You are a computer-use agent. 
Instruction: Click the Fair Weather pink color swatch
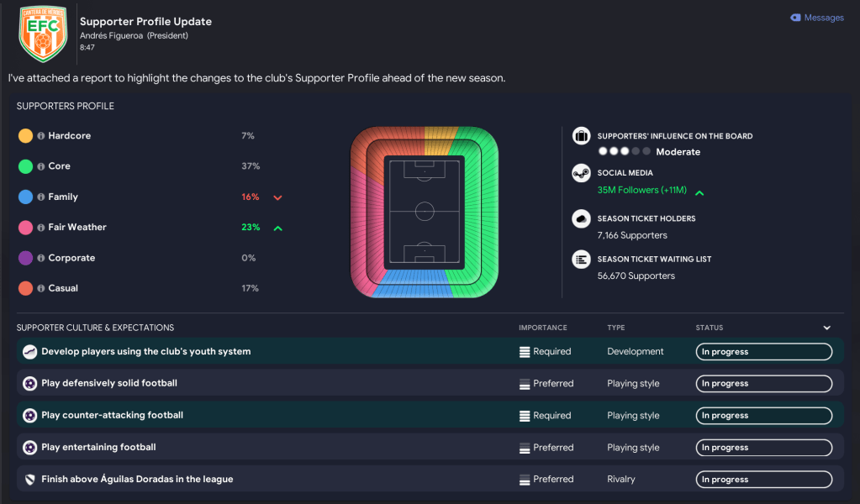[26, 228]
